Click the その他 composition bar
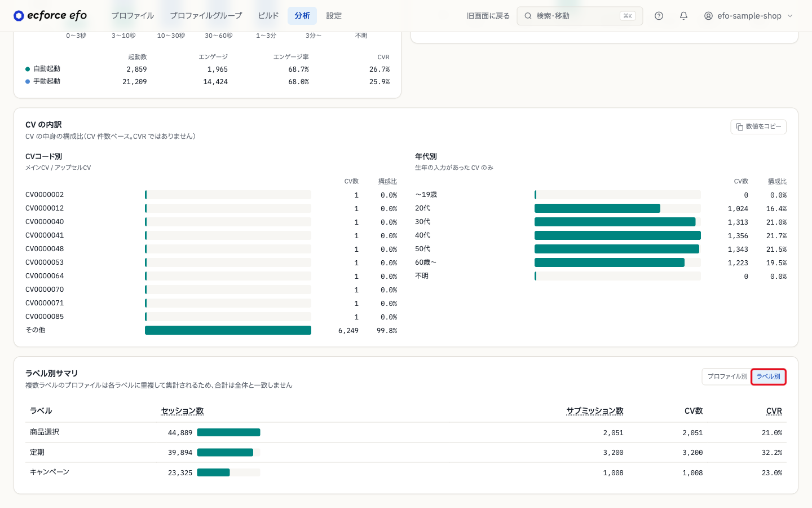The image size is (812, 508). pos(228,330)
